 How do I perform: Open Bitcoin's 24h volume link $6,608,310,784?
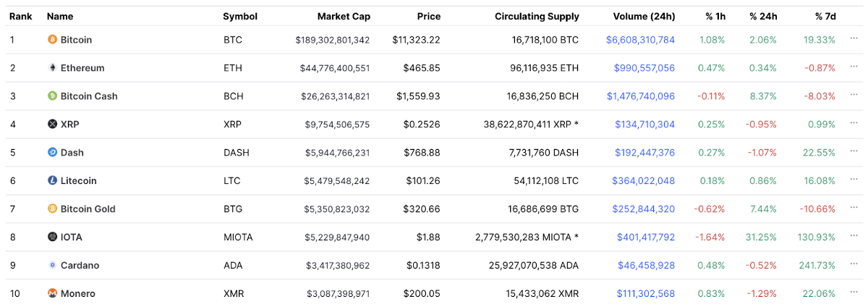[640, 40]
